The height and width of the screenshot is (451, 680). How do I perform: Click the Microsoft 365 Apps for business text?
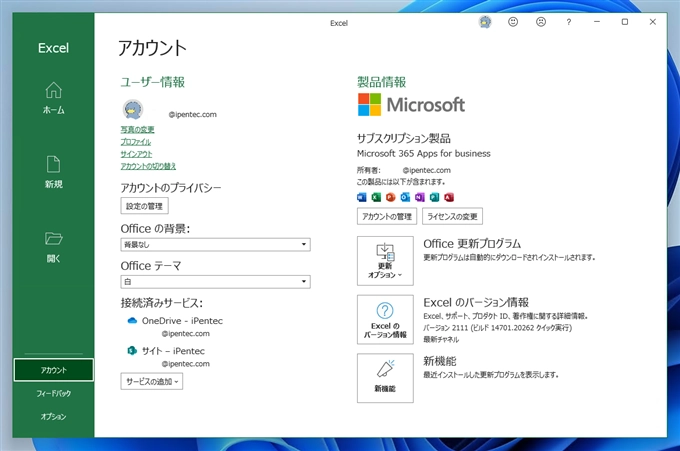tap(424, 154)
